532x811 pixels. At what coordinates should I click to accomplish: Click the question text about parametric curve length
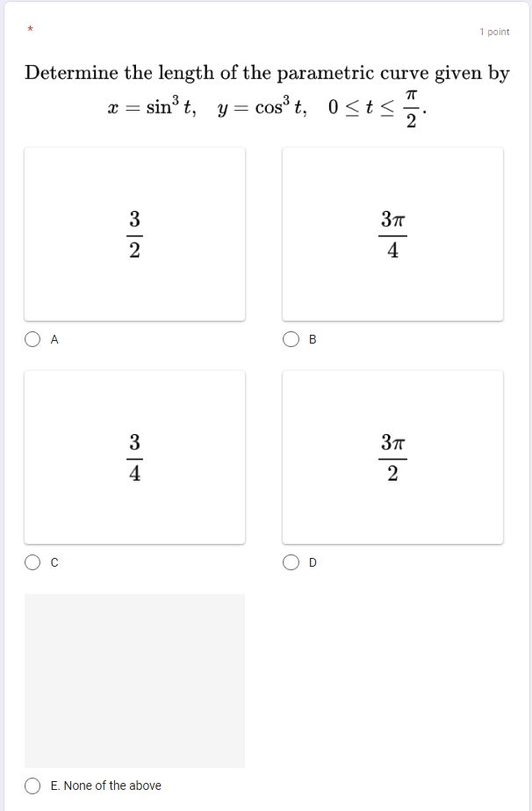click(265, 73)
